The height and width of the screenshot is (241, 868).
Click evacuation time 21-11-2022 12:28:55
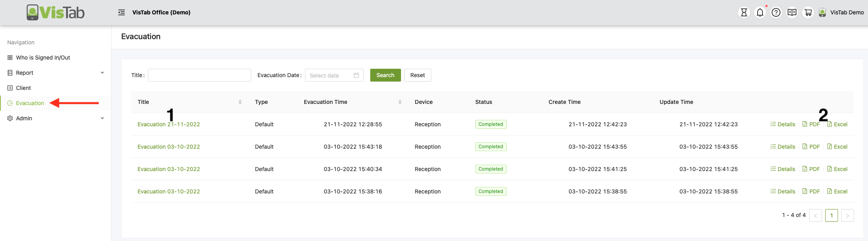click(x=353, y=124)
